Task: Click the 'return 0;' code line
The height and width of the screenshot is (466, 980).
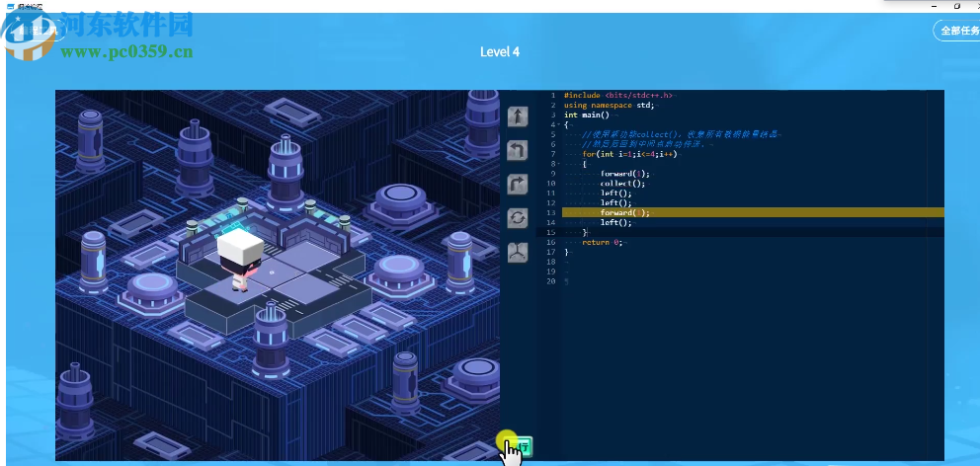Action: click(603, 242)
